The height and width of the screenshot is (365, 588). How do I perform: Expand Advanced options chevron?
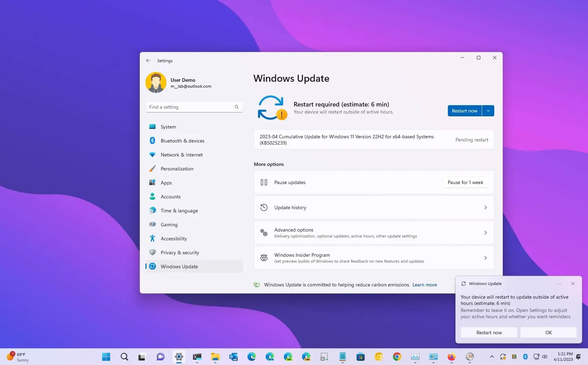pos(486,233)
